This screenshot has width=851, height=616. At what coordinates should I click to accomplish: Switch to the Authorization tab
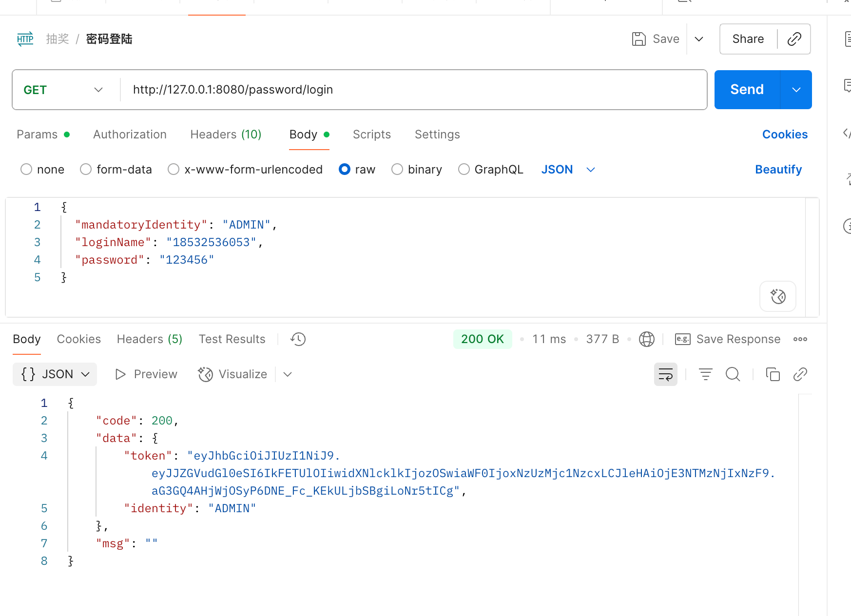tap(130, 135)
